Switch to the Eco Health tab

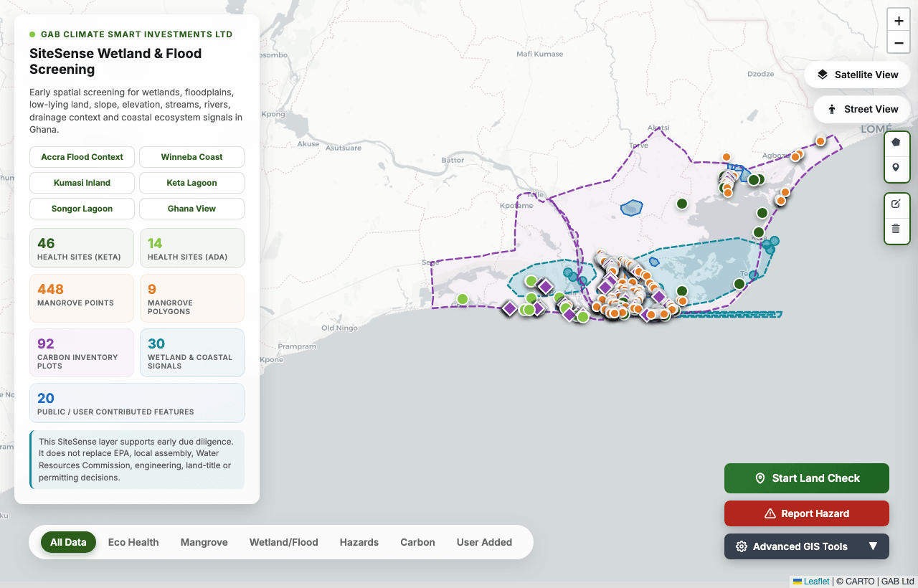click(133, 542)
